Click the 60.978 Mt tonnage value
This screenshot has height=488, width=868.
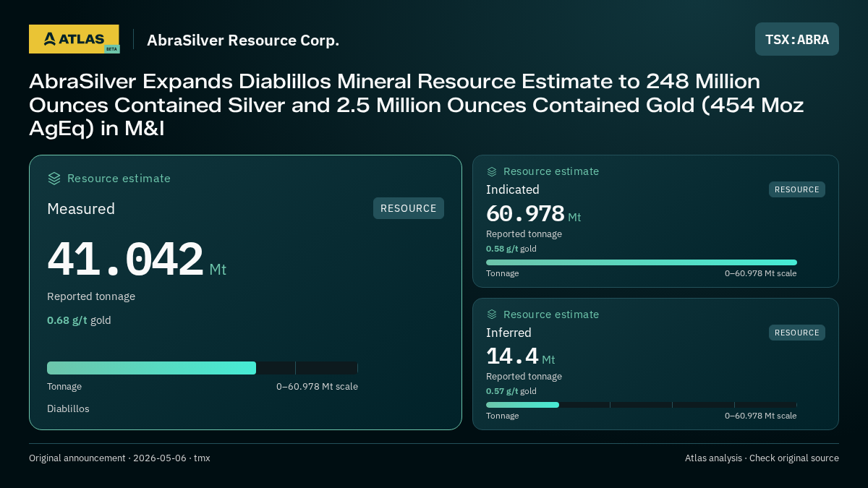point(534,214)
